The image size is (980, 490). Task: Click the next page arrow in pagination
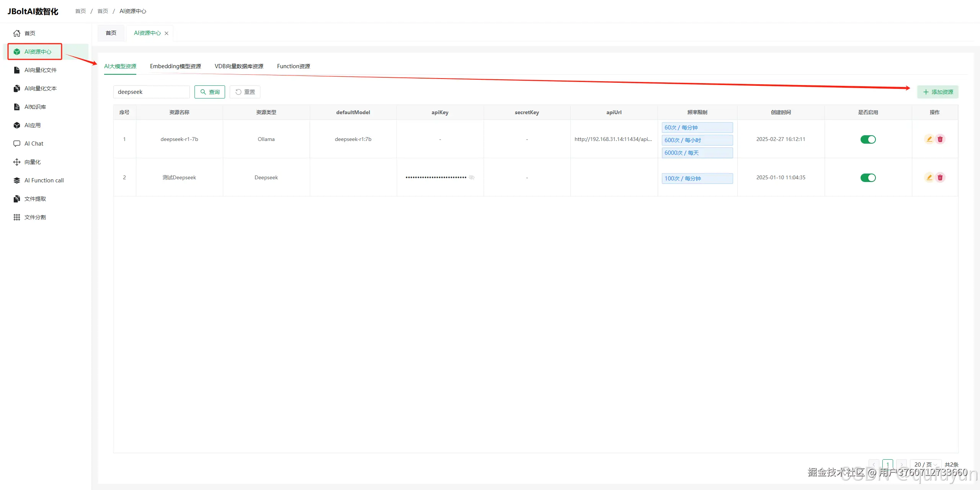(902, 464)
